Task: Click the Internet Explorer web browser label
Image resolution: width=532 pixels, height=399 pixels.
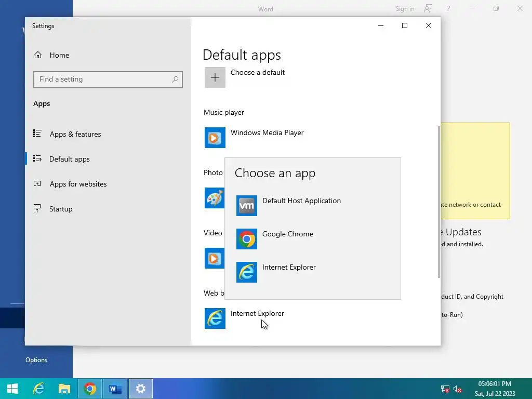Action: click(x=257, y=313)
